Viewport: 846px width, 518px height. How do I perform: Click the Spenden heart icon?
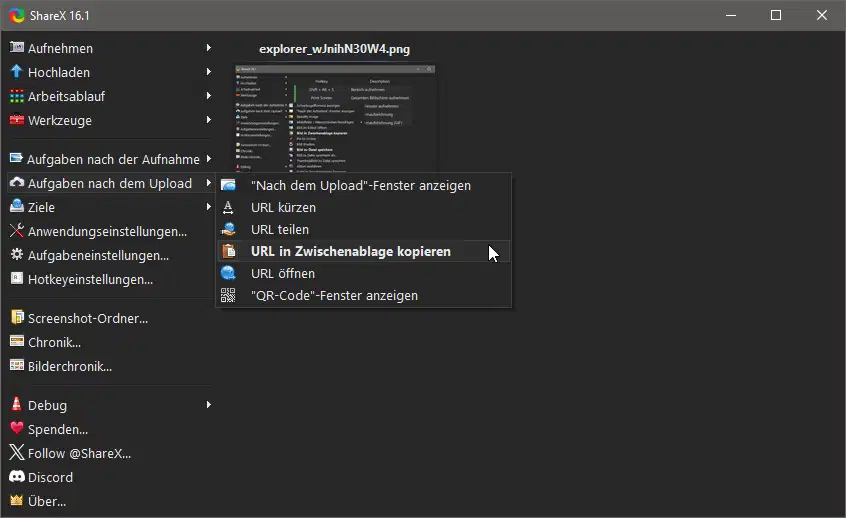17,428
